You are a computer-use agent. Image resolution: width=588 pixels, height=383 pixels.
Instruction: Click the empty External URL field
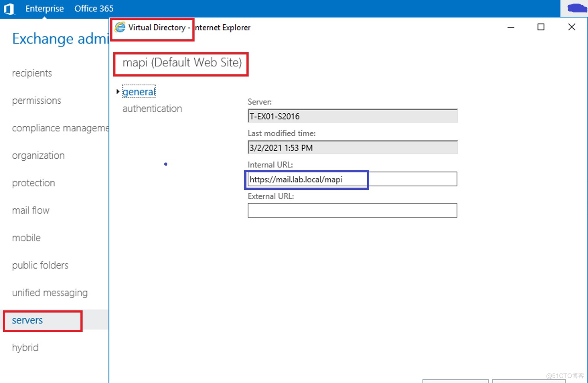tap(352, 211)
